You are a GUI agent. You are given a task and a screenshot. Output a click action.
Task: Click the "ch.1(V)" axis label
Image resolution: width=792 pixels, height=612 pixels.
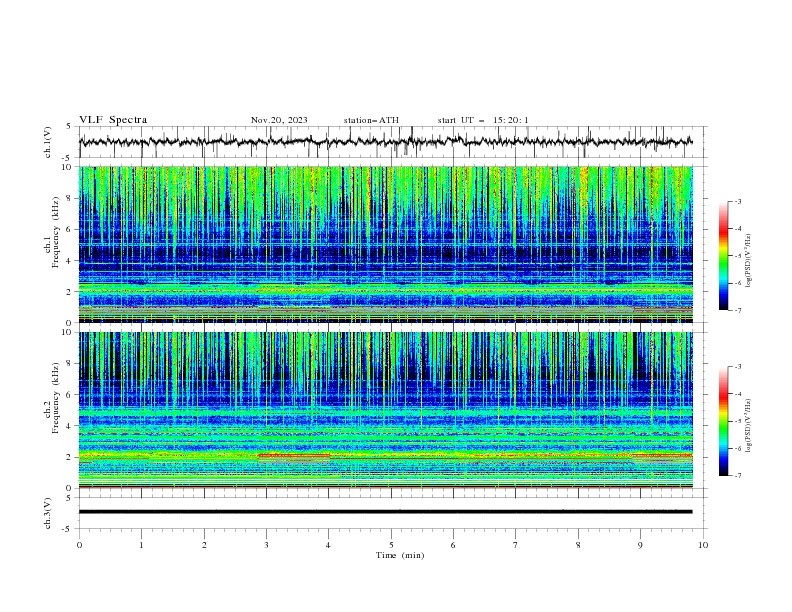pos(48,142)
